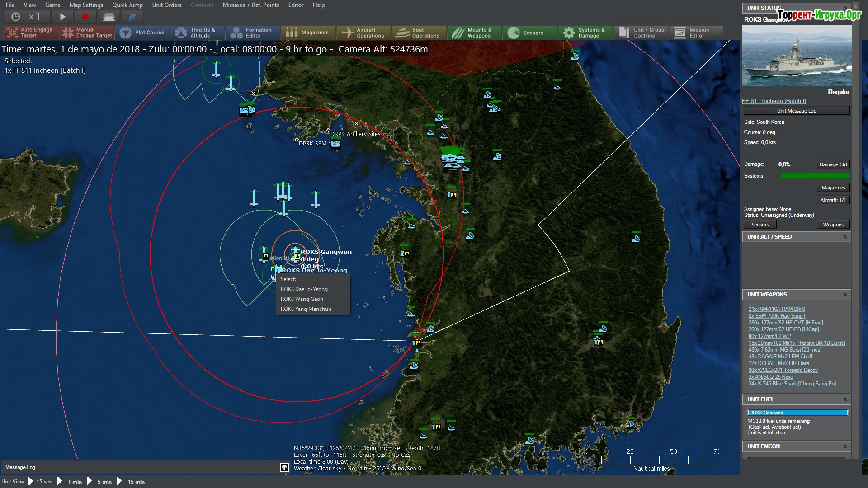Open Throttle & Altitude panel
The height and width of the screenshot is (488, 868).
[198, 33]
